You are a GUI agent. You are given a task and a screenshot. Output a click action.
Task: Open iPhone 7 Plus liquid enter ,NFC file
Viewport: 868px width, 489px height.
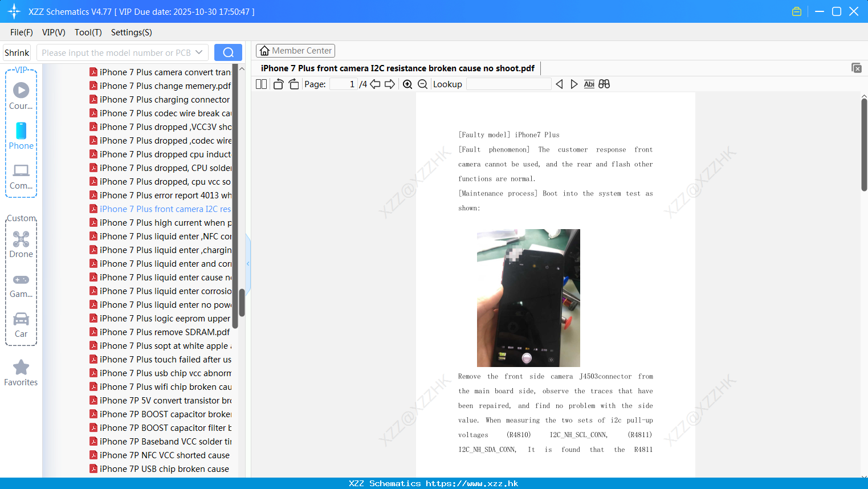(160, 237)
